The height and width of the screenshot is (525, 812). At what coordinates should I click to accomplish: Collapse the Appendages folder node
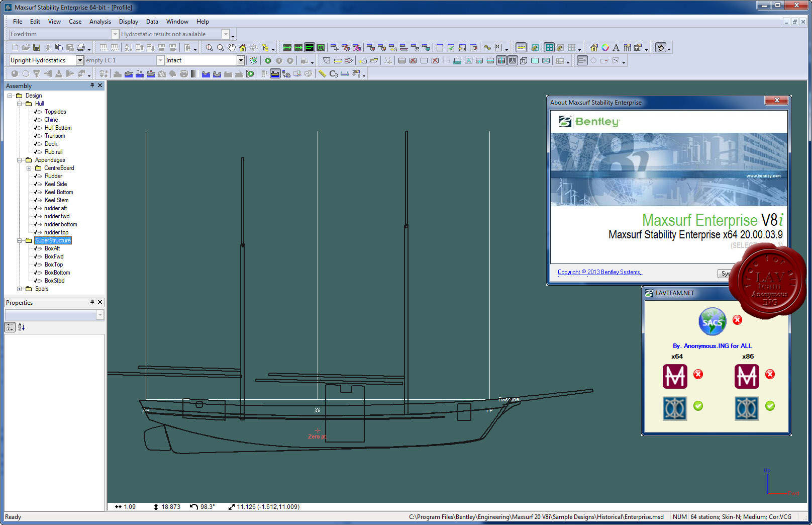point(19,160)
